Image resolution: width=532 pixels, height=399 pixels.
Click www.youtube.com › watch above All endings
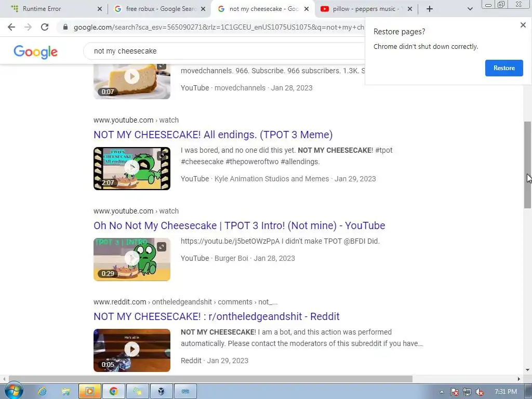coord(136,120)
